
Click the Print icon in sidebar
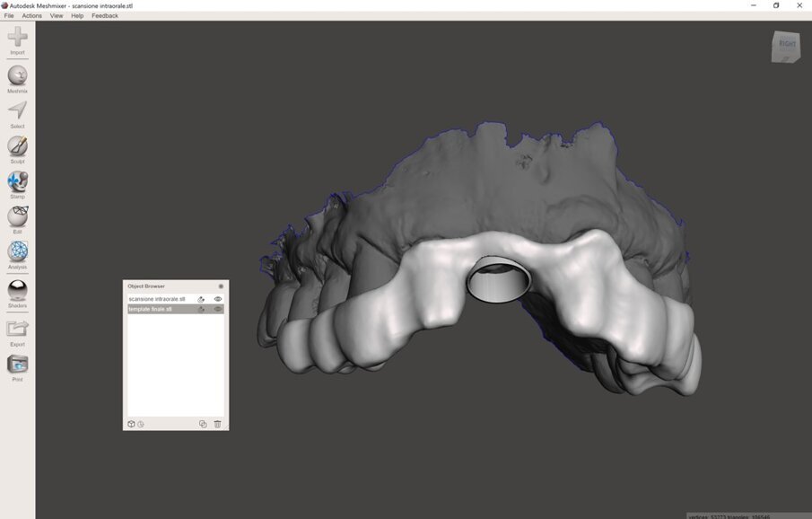(17, 365)
